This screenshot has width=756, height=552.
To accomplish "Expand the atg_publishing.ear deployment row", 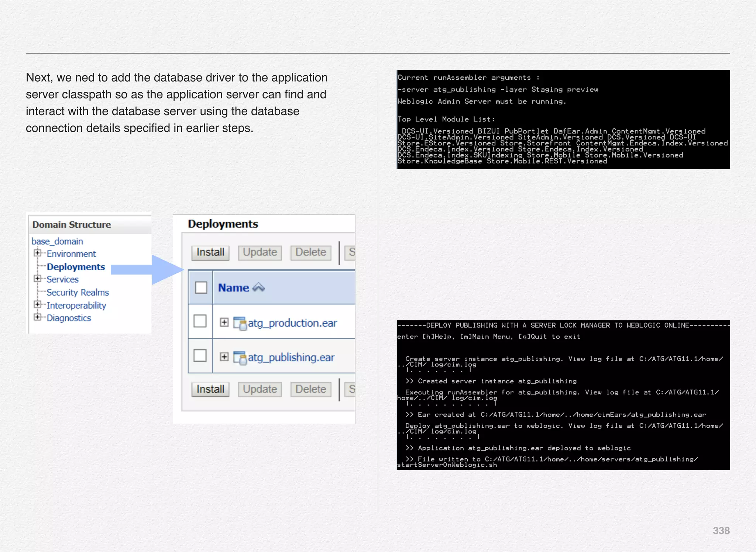I will click(224, 357).
